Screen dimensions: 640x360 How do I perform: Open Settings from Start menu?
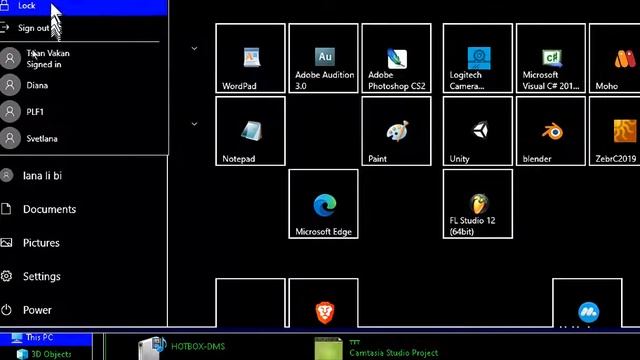pyautogui.click(x=83, y=276)
